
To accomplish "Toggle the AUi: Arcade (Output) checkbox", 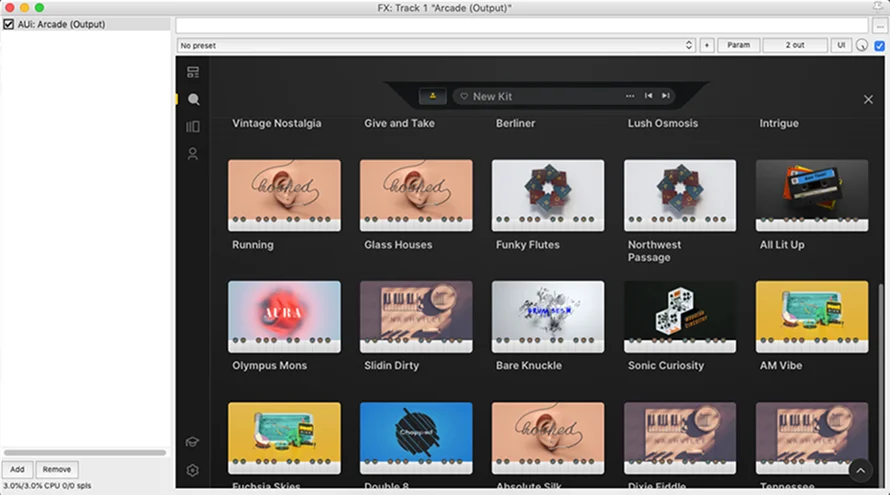I will pos(9,24).
